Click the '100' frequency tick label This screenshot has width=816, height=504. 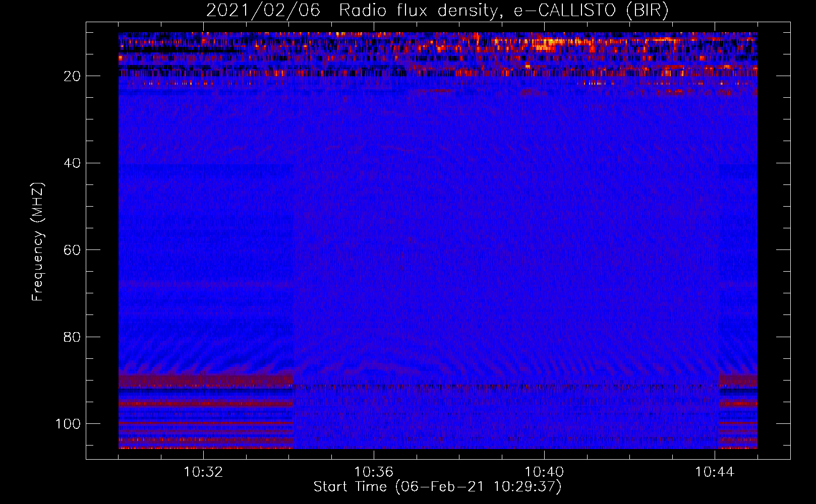coord(69,424)
